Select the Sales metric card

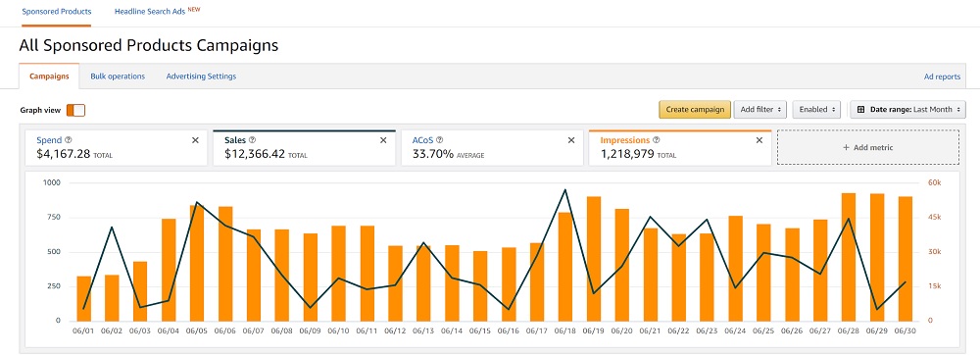coord(305,148)
